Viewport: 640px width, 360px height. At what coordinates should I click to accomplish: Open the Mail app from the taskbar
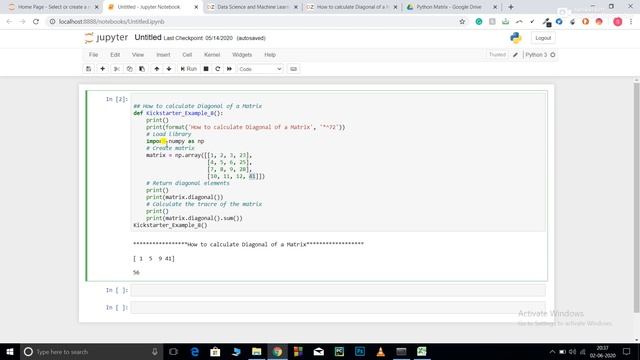tap(318, 351)
